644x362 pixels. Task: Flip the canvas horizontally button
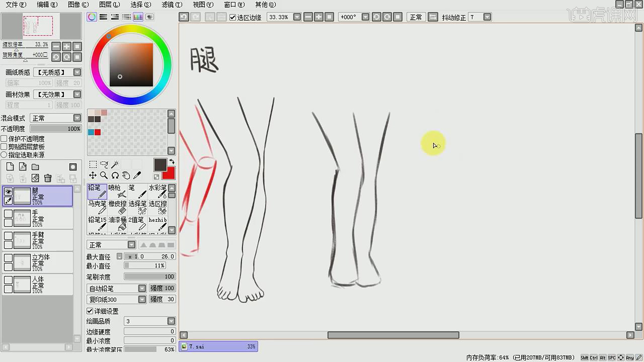(x=433, y=17)
